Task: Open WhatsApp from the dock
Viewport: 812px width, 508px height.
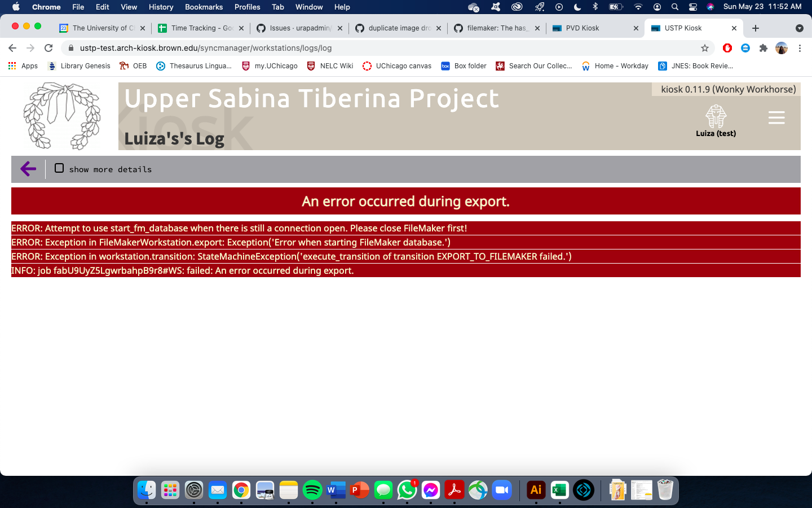Action: [407, 490]
